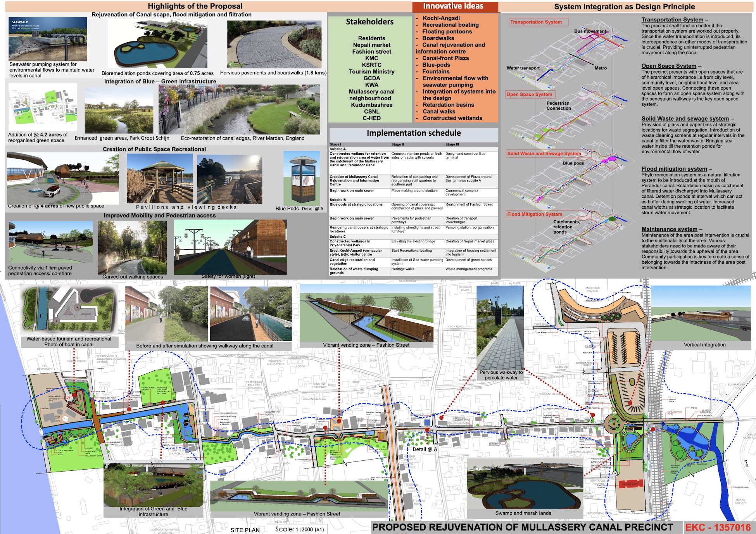Click the Stakeholders heading in green panel

[369, 22]
